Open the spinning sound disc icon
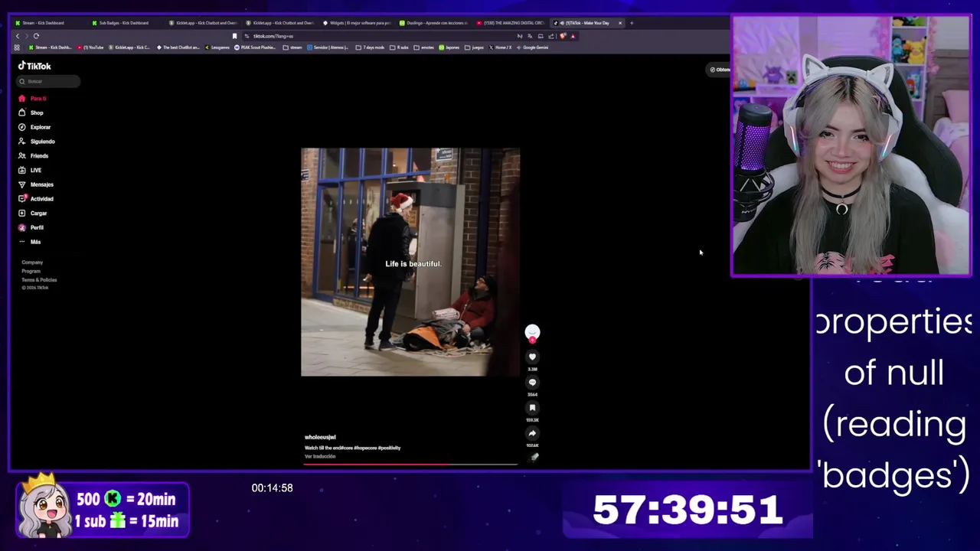The height and width of the screenshot is (551, 980). pos(534,457)
